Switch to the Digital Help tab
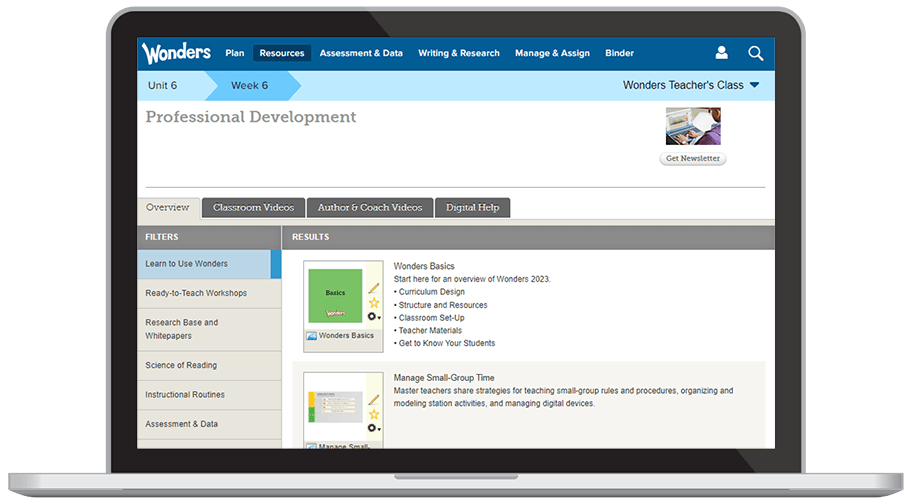Viewport: 910px width, 504px height. tap(472, 207)
